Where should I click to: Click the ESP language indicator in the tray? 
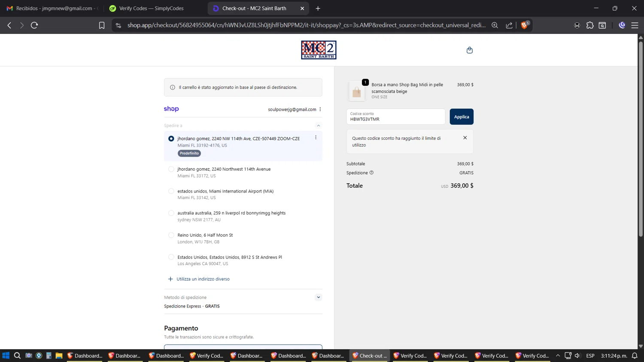[x=590, y=356]
